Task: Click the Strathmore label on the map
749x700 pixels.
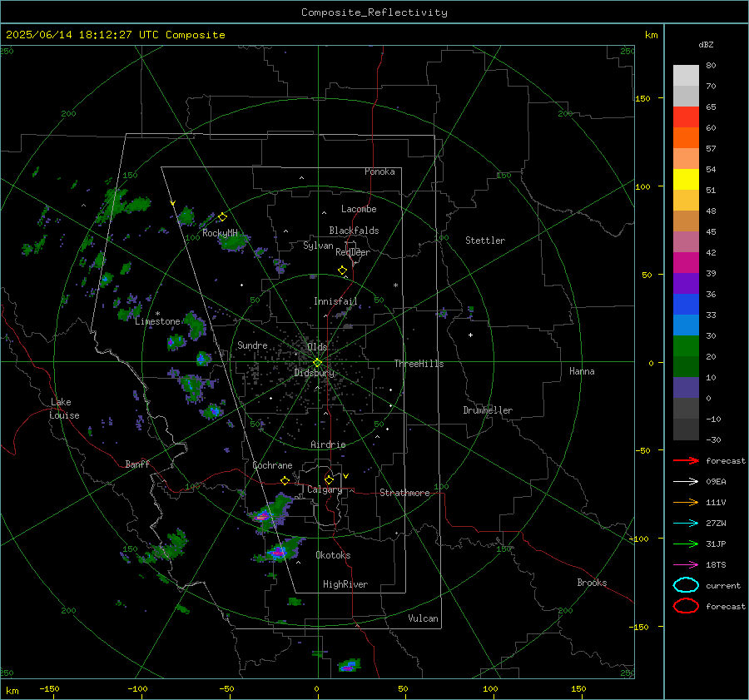Action: (404, 493)
